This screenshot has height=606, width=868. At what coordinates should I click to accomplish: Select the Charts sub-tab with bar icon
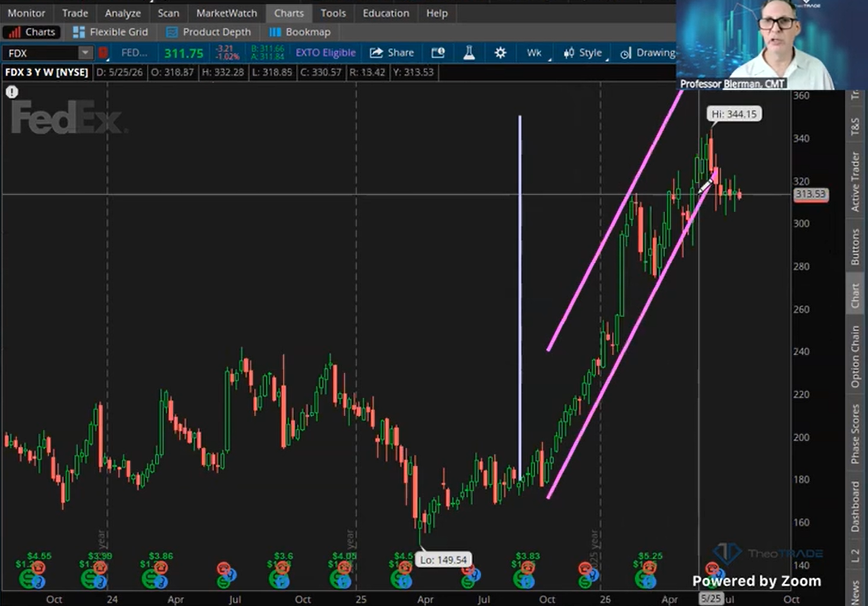(x=31, y=32)
